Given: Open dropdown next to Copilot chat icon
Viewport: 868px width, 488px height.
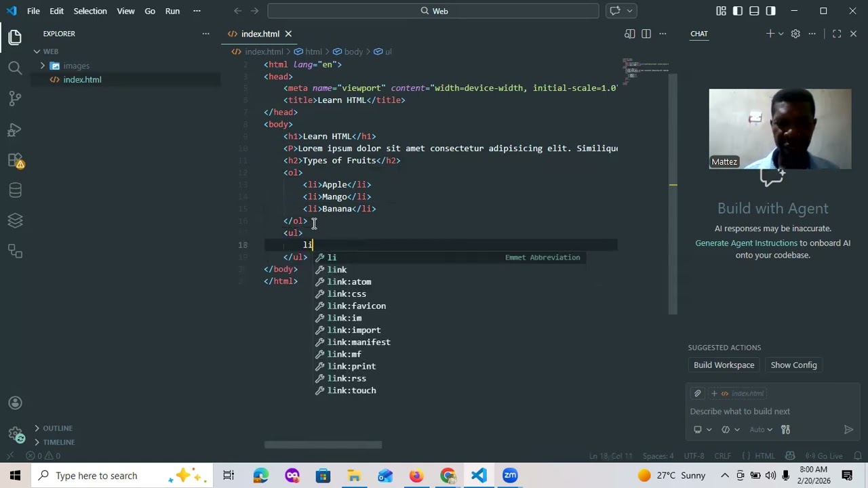Looking at the screenshot, I should click(629, 11).
